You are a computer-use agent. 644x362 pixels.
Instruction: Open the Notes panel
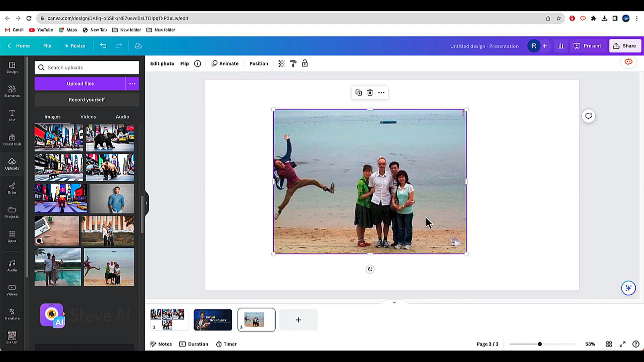161,344
